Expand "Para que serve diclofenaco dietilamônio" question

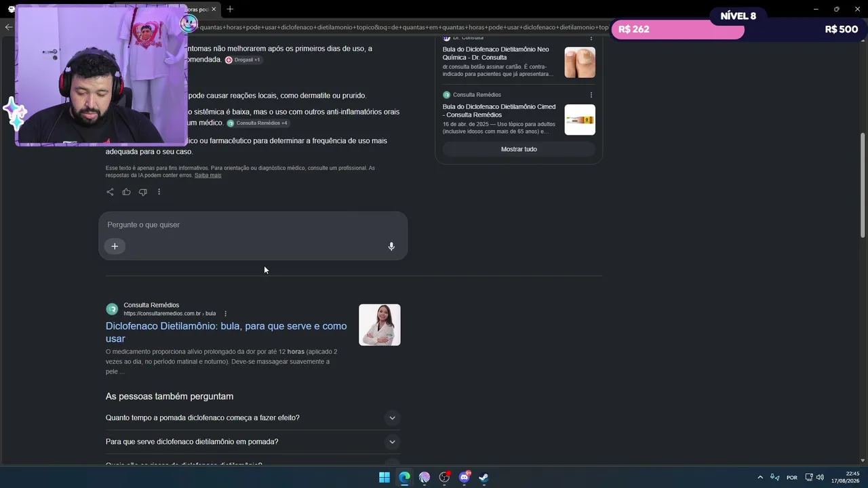click(252, 442)
